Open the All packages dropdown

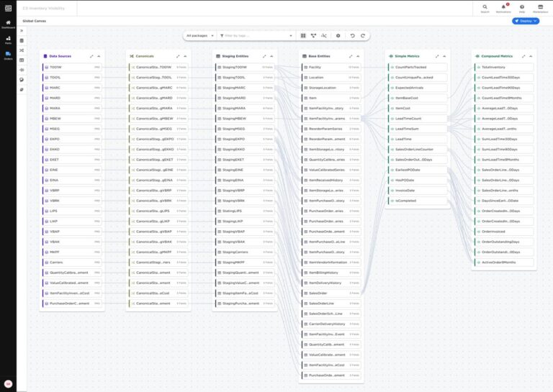[199, 35]
